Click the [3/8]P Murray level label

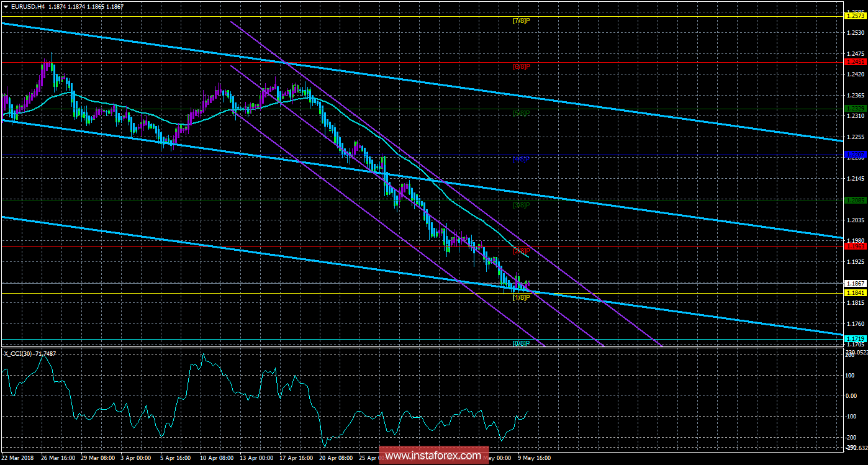[x=521, y=205]
